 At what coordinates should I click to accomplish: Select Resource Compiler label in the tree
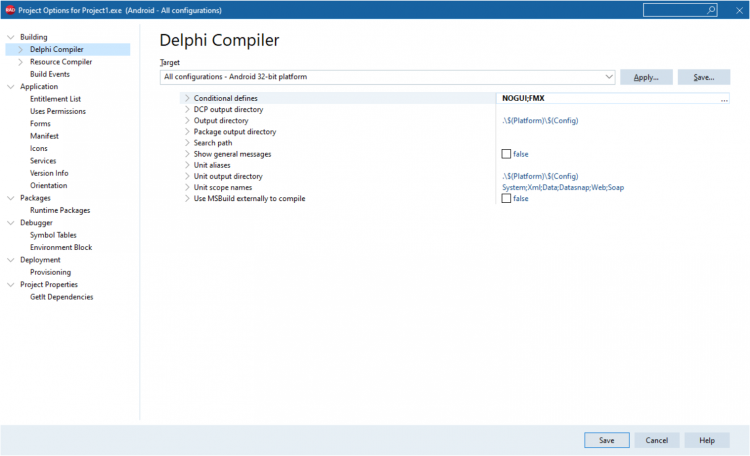click(x=61, y=62)
